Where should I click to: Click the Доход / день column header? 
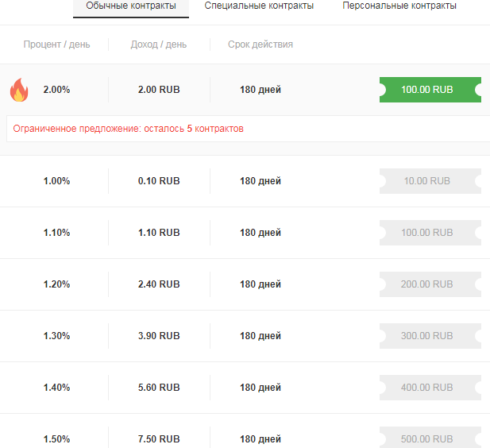(x=159, y=44)
